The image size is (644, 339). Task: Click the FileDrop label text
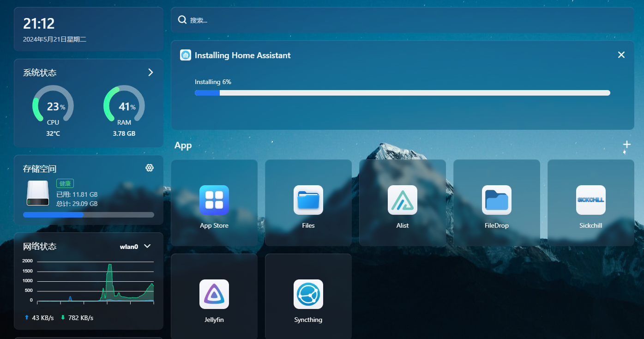(x=497, y=225)
